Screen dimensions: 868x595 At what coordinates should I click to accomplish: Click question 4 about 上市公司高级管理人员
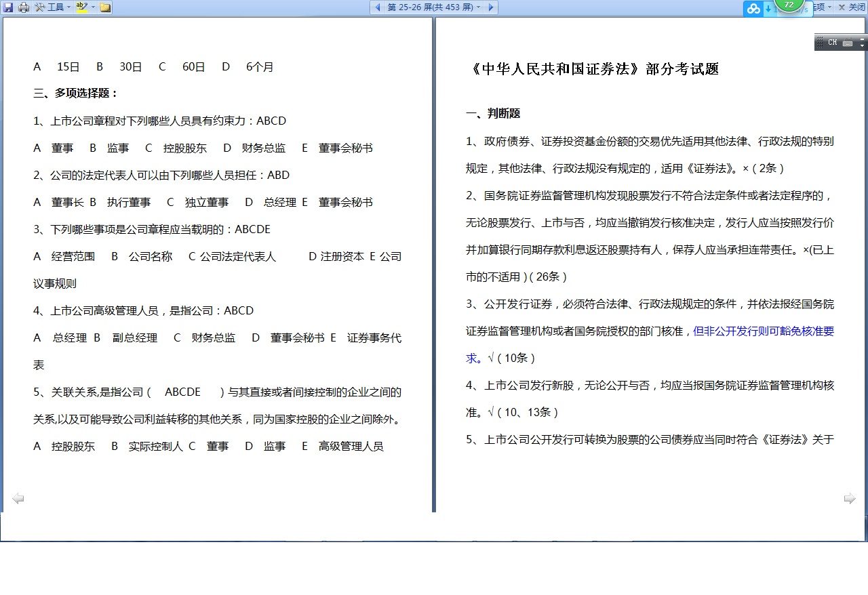coord(144,310)
